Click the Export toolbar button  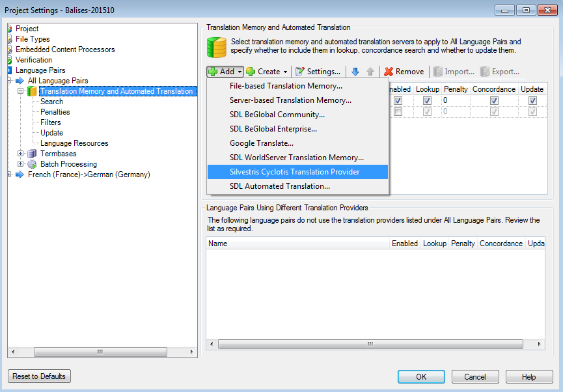tap(500, 72)
